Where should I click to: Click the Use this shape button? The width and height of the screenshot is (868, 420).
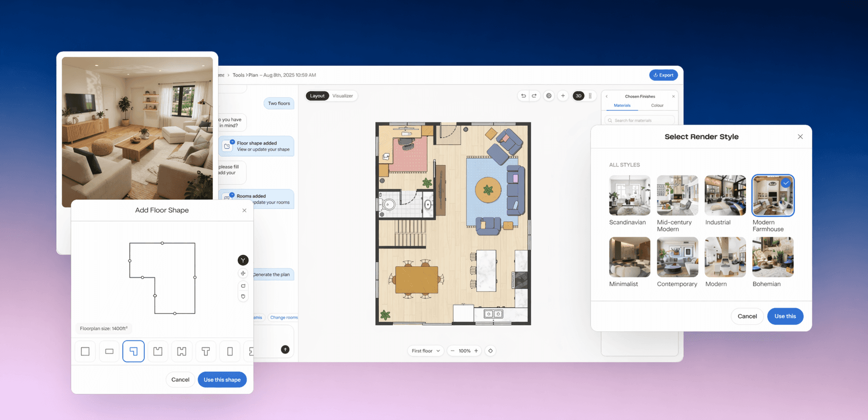(222, 380)
